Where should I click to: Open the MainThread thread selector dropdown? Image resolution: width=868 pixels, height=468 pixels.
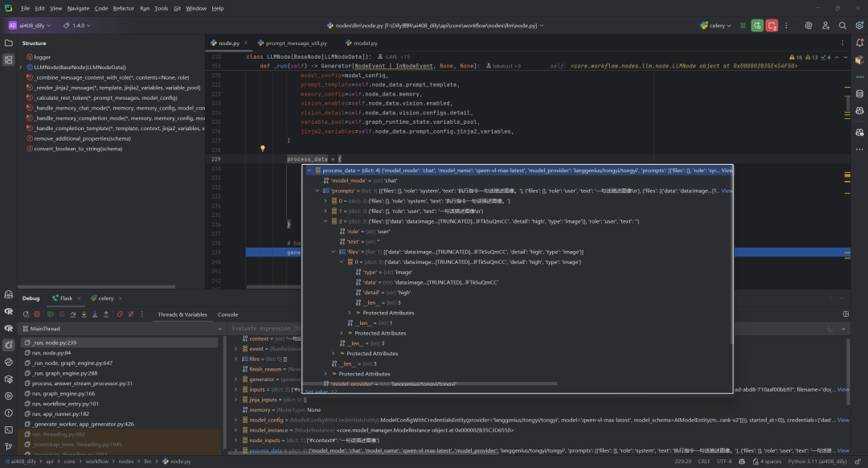[122, 328]
